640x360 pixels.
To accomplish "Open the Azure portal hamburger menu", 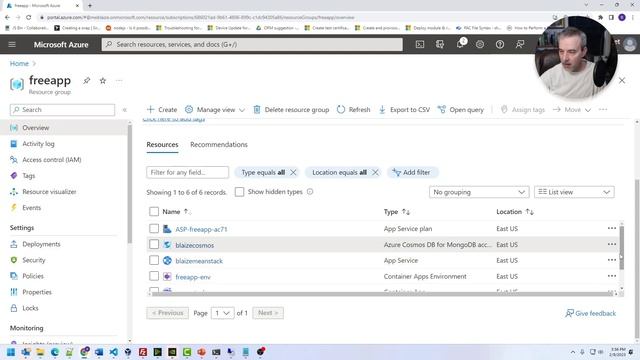I will [x=12, y=44].
